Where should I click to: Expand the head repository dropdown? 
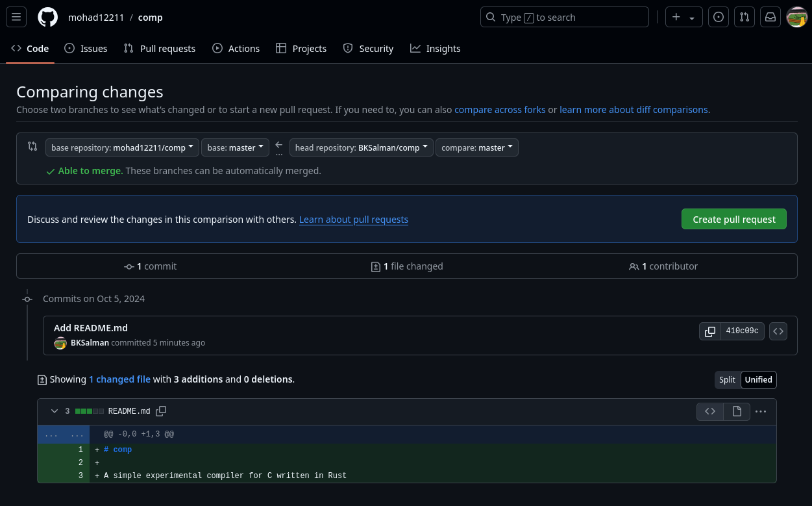[361, 147]
